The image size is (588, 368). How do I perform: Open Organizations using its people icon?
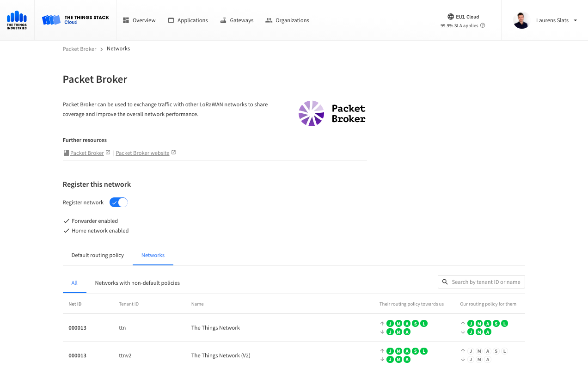268,20
